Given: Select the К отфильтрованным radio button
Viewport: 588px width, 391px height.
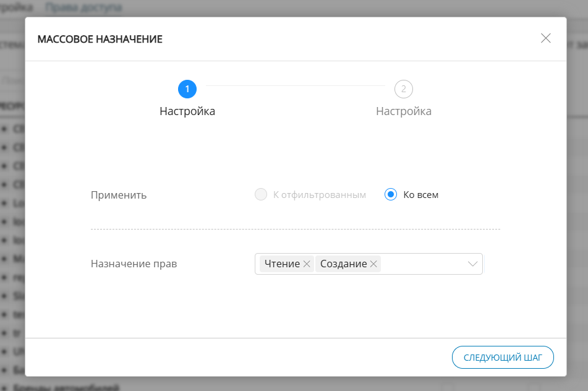Looking at the screenshot, I should [260, 194].
